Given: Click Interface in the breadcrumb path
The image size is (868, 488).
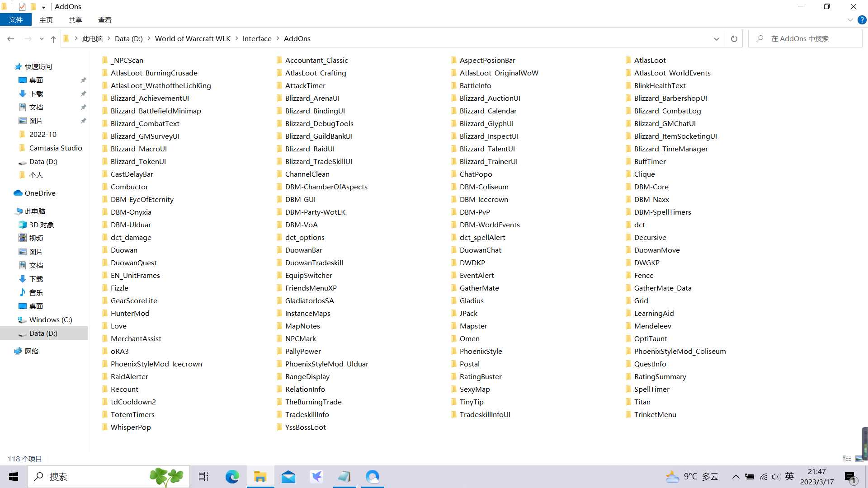Looking at the screenshot, I should [x=257, y=39].
